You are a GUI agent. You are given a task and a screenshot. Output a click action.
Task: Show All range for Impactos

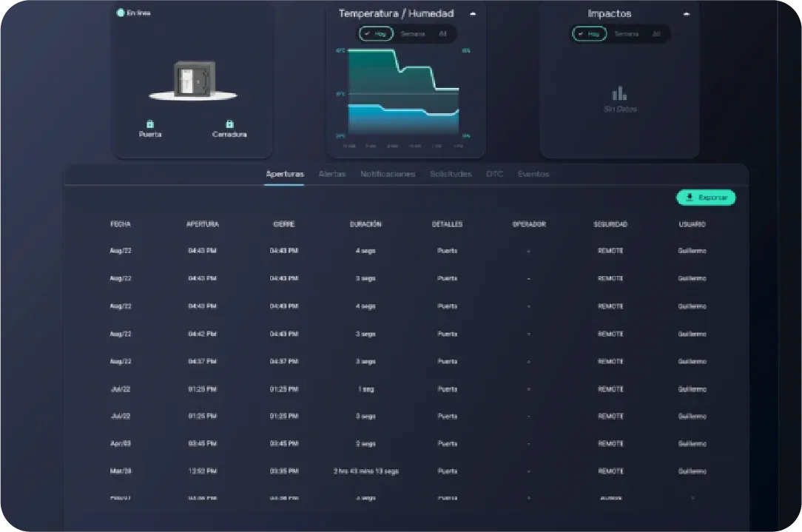[656, 34]
